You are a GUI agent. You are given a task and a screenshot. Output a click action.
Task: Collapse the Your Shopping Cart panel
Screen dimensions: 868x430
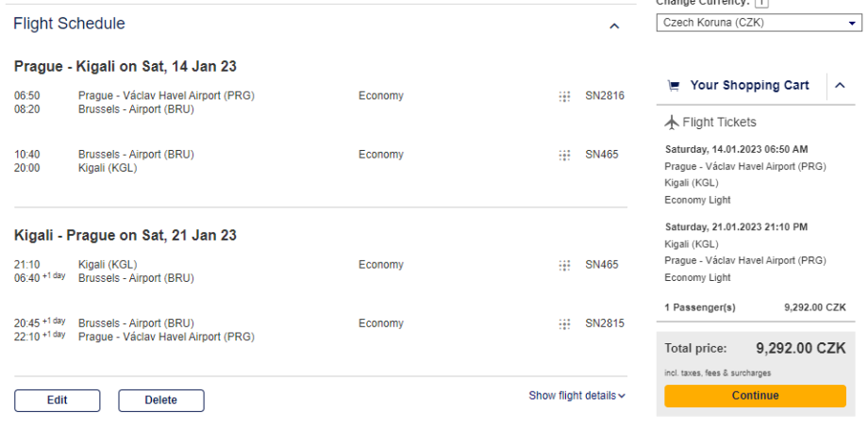840,86
